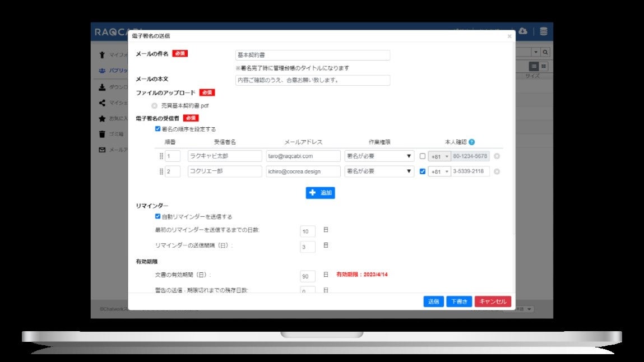Click order number field showing 1
Image resolution: width=644 pixels, height=362 pixels.
tap(173, 156)
